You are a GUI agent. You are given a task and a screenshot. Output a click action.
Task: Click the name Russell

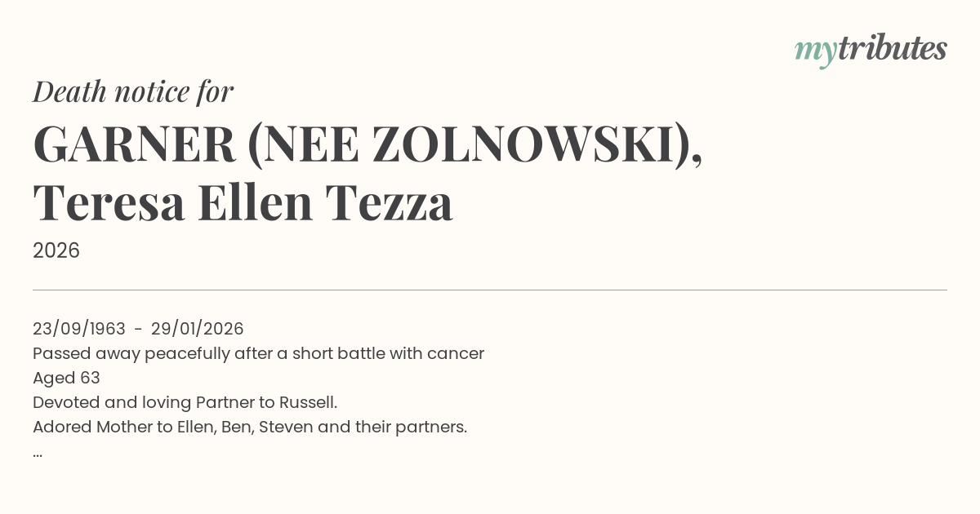[308, 402]
